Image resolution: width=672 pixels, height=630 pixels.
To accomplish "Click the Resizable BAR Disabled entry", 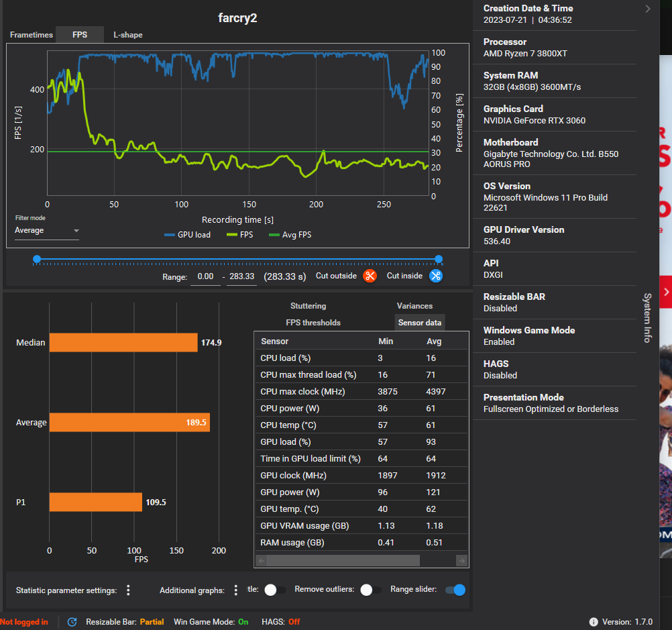I will point(555,303).
